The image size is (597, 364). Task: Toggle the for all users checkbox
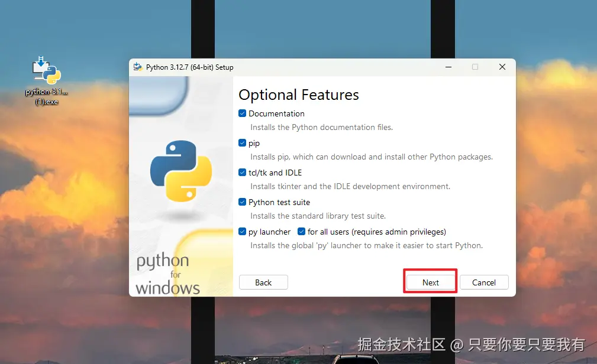click(x=301, y=232)
